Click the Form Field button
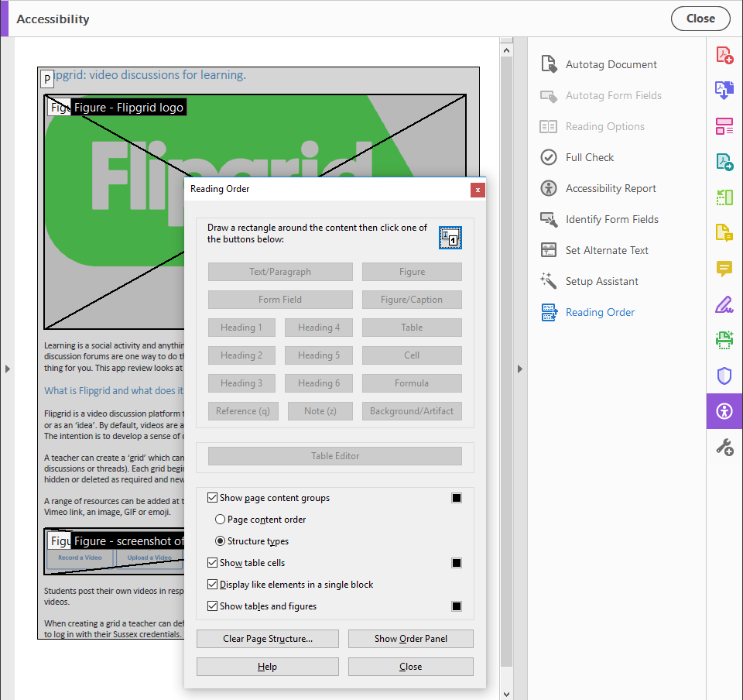 (x=280, y=300)
